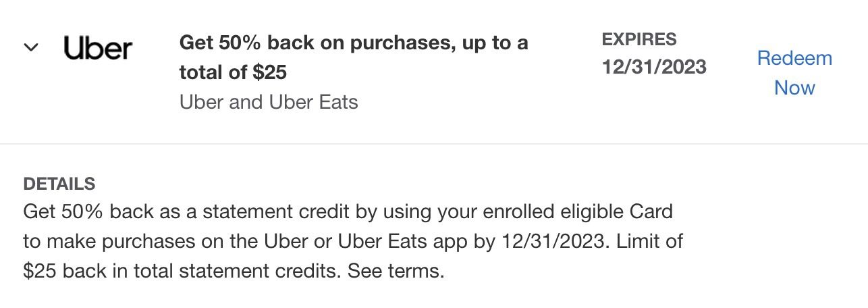Click the 12/31/2023 expiration date under EXPIRES
Image resolution: width=868 pixels, height=308 pixels.
coord(654,67)
